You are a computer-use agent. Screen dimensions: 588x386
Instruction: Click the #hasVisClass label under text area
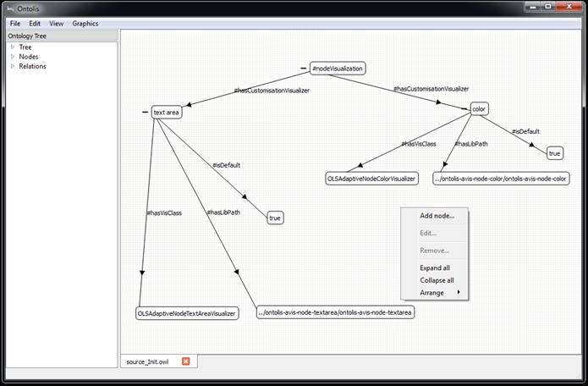[164, 212]
